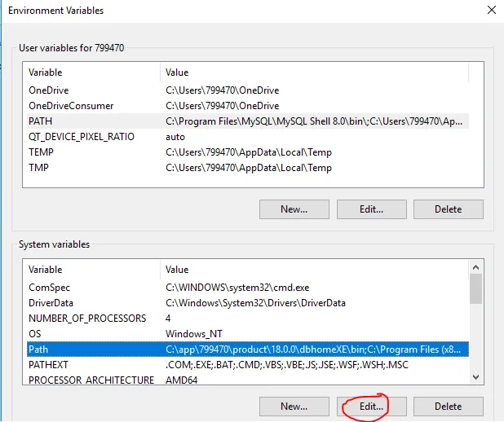Select the NUMBER_OF_PROCESSORS system variable
504x422 pixels.
[87, 319]
